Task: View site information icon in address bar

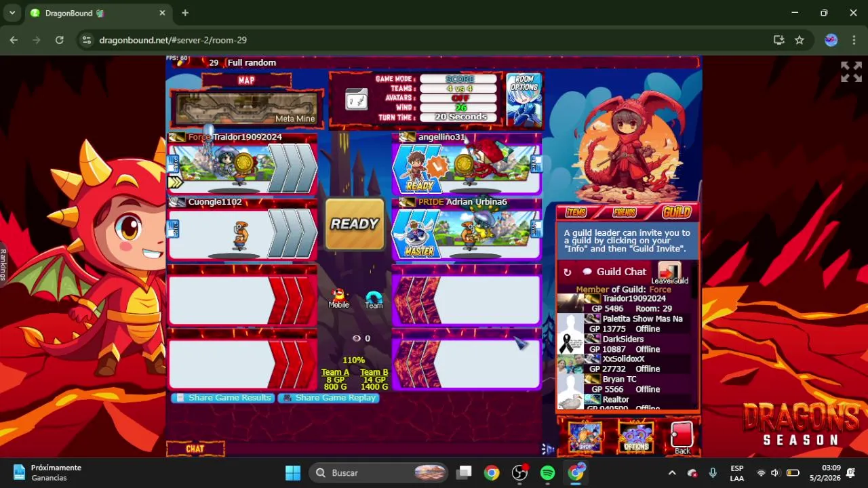Action: [x=86, y=40]
